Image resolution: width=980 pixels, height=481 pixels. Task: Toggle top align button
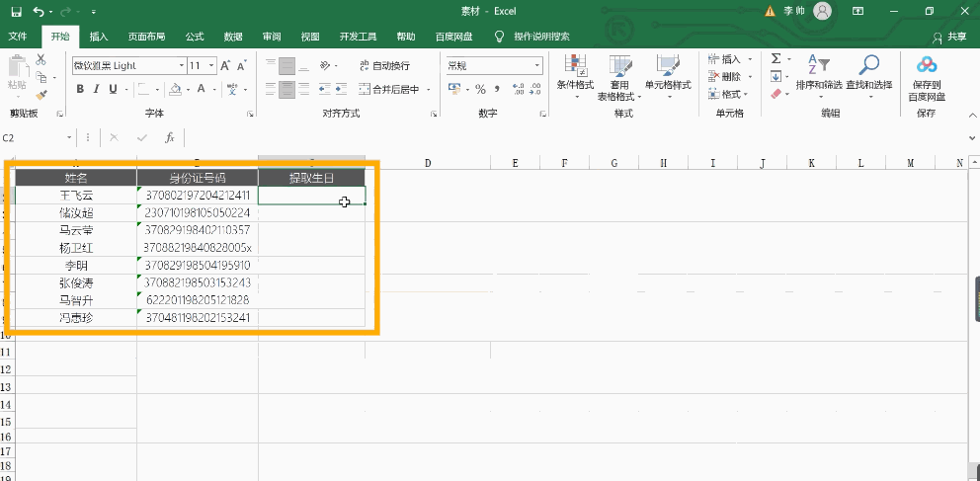coord(270,65)
